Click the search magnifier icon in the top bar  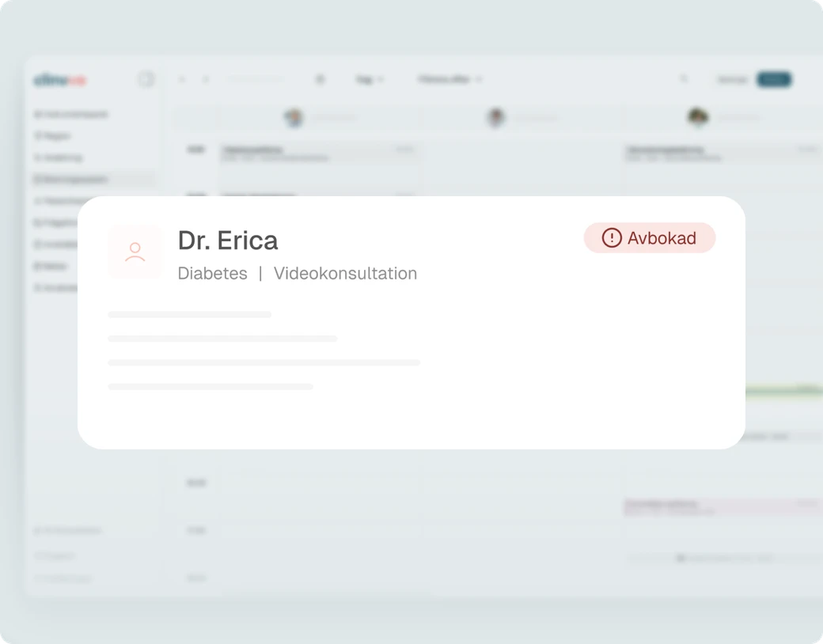click(684, 79)
